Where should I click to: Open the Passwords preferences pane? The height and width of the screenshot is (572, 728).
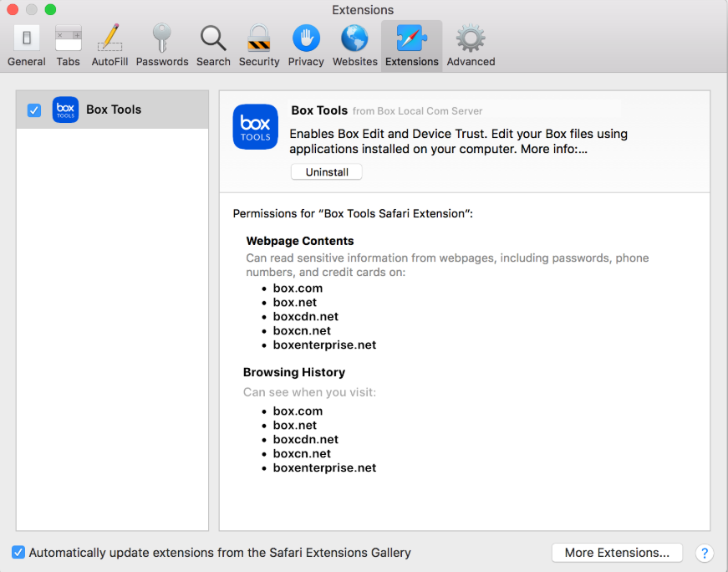(162, 46)
